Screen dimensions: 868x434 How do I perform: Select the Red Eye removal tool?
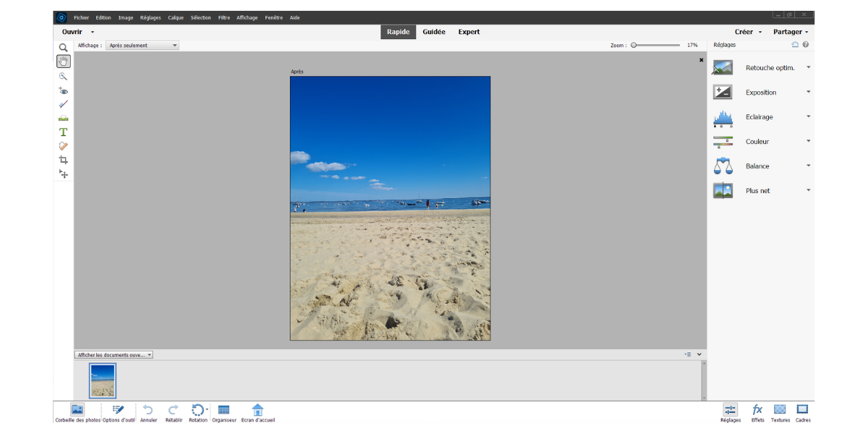63,90
